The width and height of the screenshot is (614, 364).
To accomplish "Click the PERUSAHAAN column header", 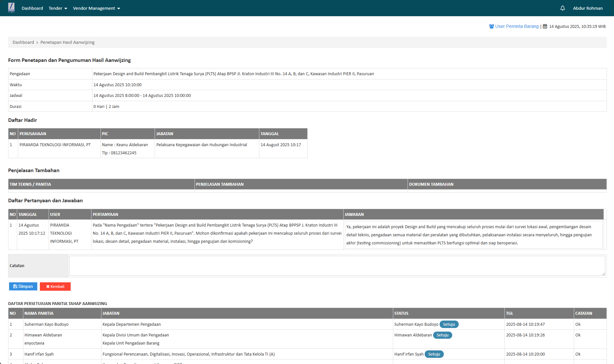I will click(x=59, y=134).
